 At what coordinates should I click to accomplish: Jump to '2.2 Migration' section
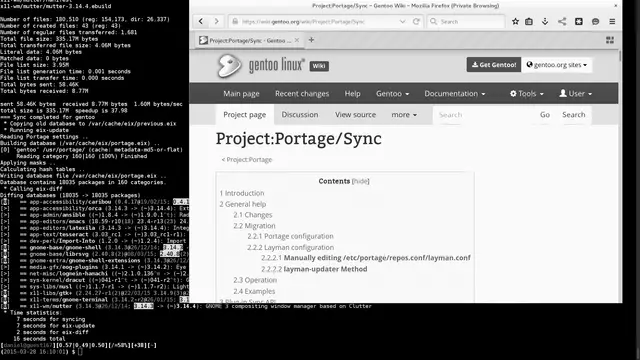tap(254, 226)
